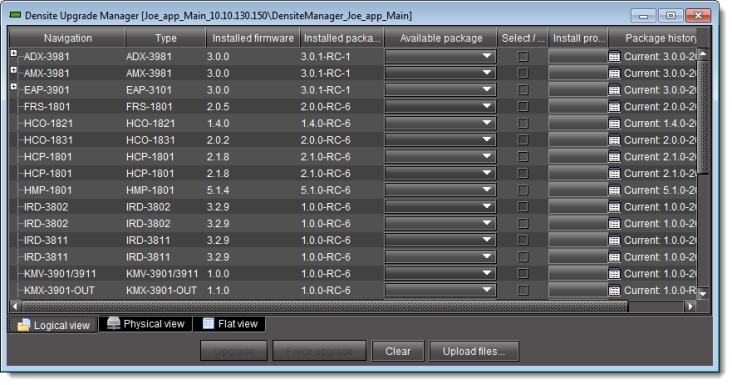
Task: Open Available package dropdown for HMP-1801
Action: [440, 190]
